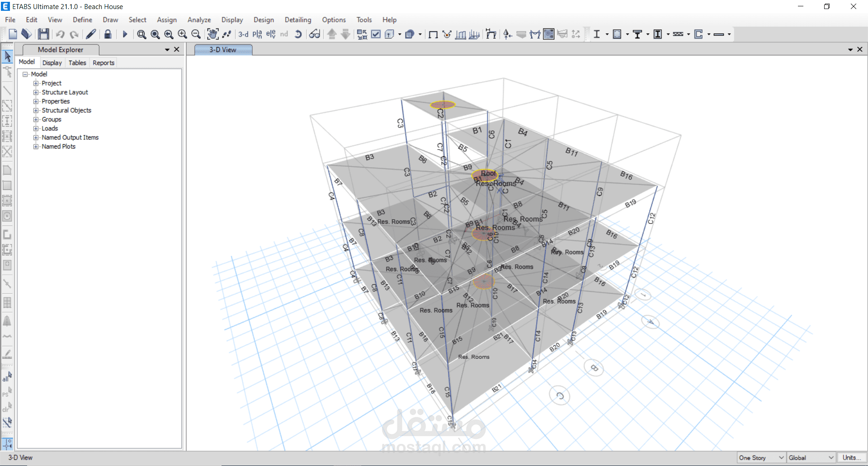Click the 3-D View window tab
Viewport: 868px width, 466px height.
click(223, 49)
